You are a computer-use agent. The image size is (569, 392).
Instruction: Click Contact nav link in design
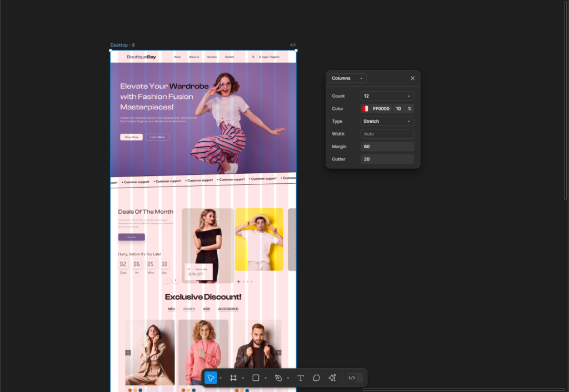coord(229,57)
